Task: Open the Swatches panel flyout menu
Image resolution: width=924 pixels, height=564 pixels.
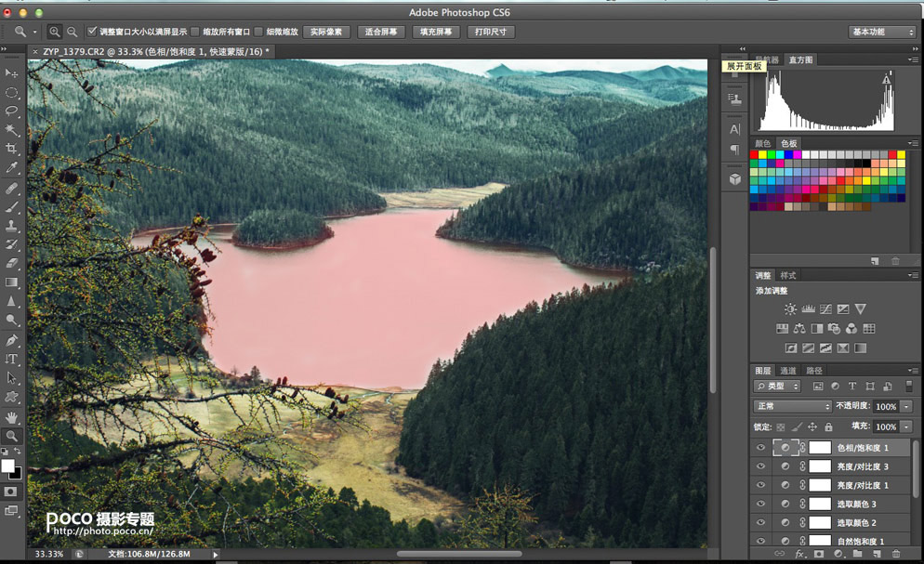Action: tap(912, 143)
